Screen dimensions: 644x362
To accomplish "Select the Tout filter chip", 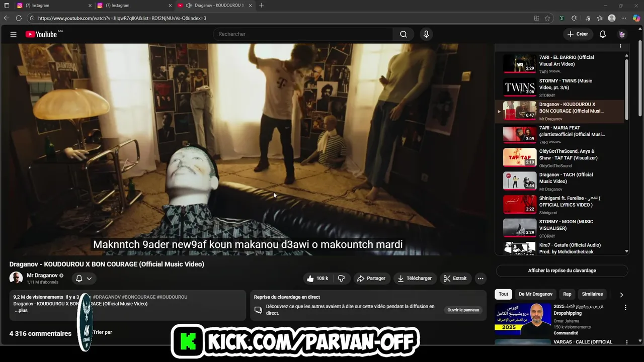I will tap(503, 294).
